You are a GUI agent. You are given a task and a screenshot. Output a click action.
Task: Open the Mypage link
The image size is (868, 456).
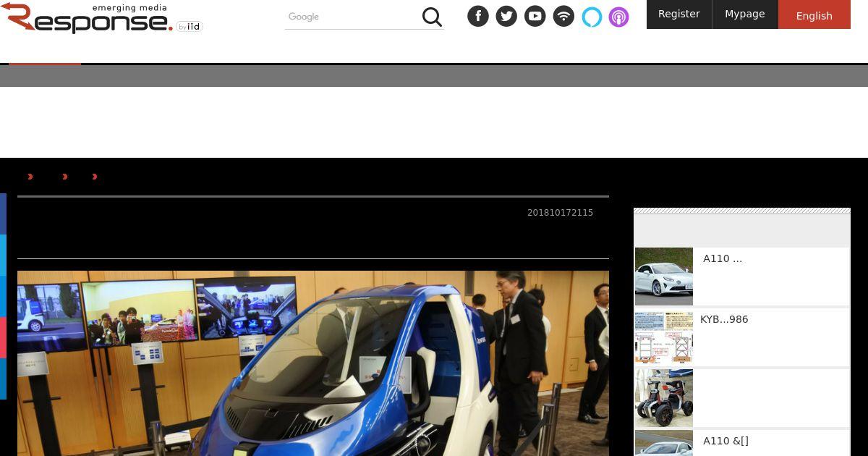pos(745,14)
